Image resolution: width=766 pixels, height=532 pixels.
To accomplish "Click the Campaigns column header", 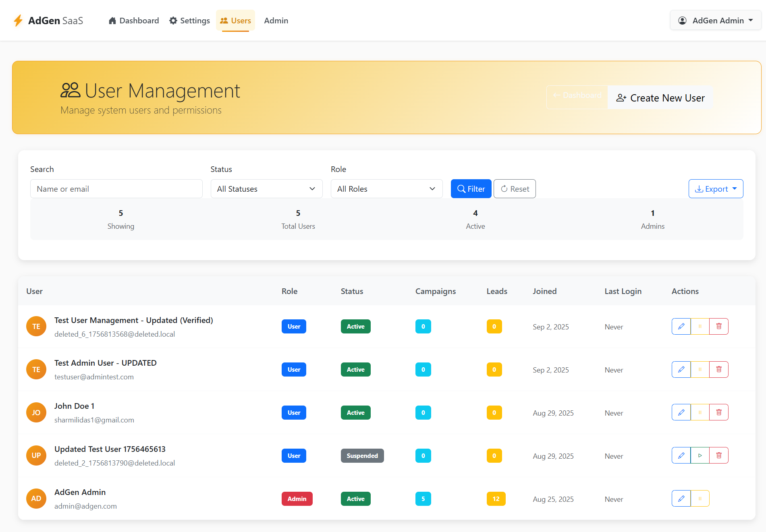I will pos(436,291).
